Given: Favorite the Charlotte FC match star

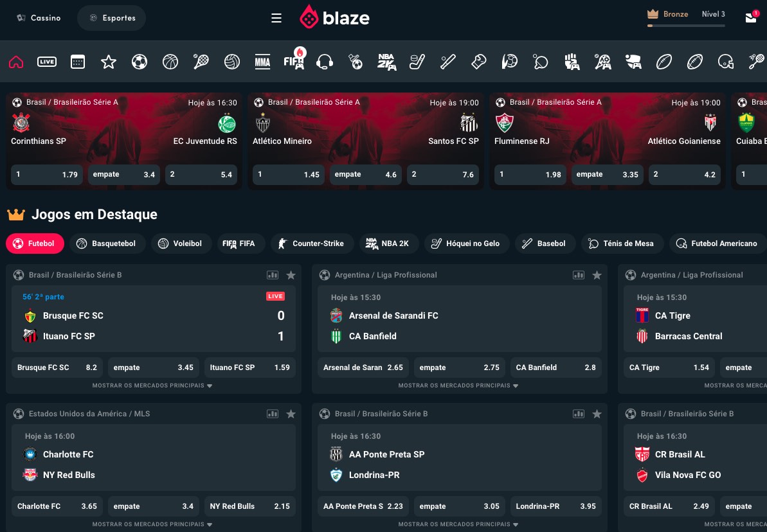Looking at the screenshot, I should (291, 414).
